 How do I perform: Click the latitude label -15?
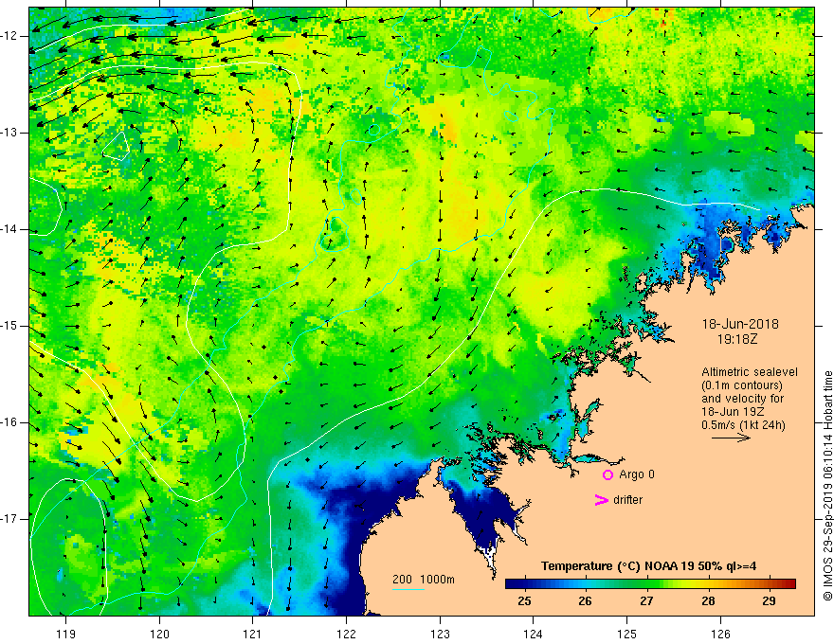[10, 326]
